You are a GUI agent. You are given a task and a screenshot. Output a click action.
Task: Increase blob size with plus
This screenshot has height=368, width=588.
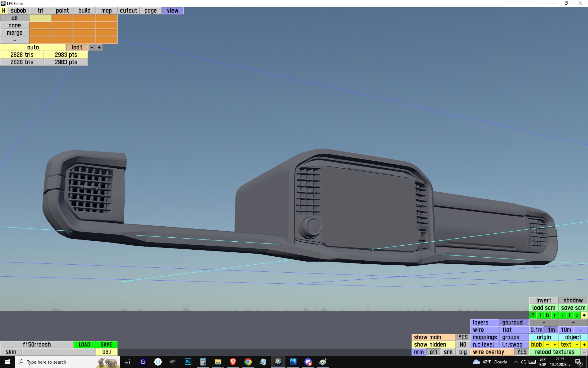coord(555,345)
